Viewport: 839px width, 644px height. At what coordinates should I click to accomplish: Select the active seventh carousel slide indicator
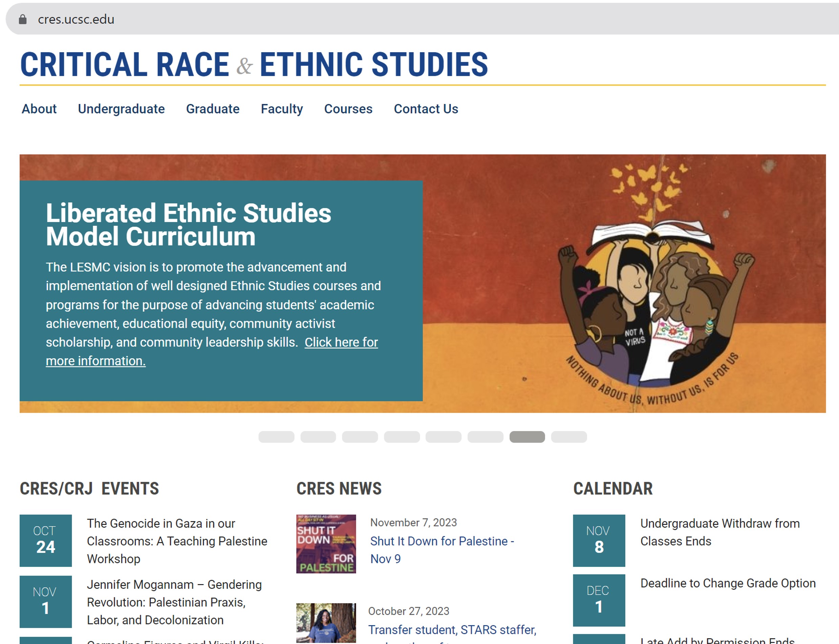tap(527, 437)
